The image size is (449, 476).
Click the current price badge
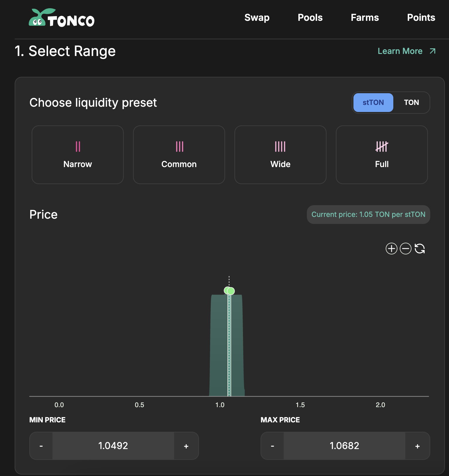368,215
